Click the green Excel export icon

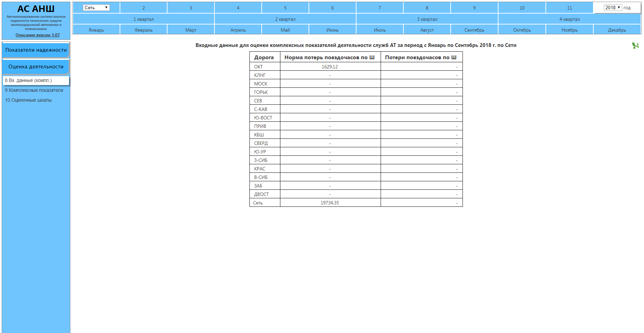(635, 45)
